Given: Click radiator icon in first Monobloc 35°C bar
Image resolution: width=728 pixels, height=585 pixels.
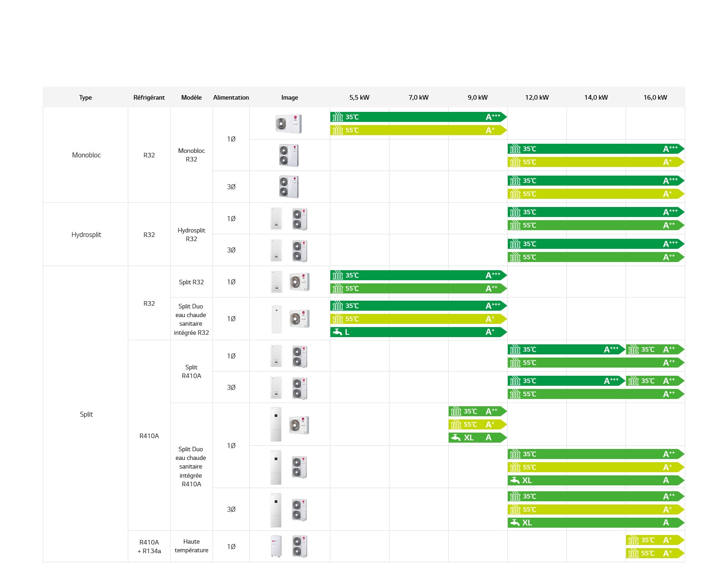Looking at the screenshot, I should point(337,117).
